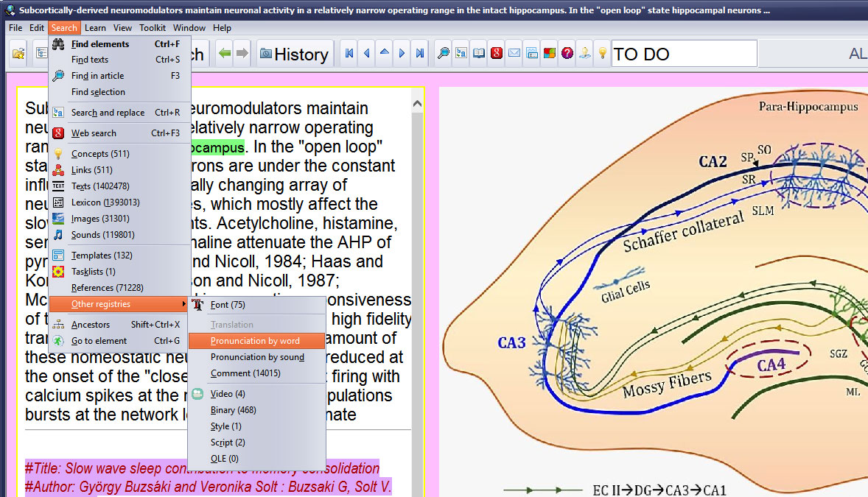
Task: Open the Toolkit menu in menu bar
Action: 153,28
